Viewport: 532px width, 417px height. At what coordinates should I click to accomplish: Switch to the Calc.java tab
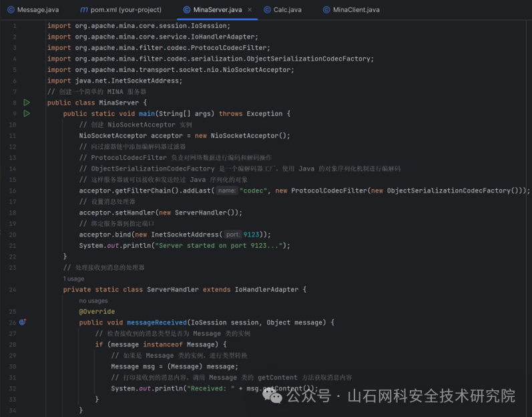point(282,10)
